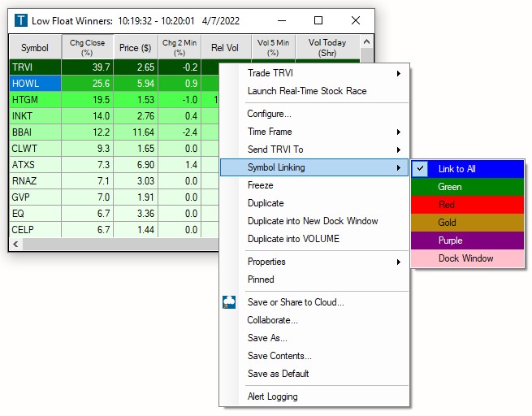Toggle the Pinned option
The image size is (532, 416).
pyautogui.click(x=261, y=279)
